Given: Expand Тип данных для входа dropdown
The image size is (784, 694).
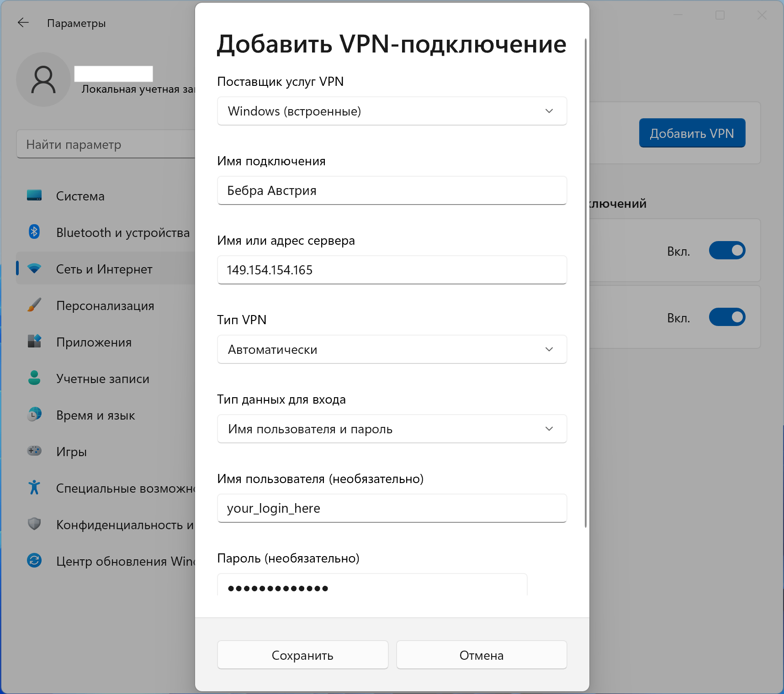Looking at the screenshot, I should pos(392,429).
